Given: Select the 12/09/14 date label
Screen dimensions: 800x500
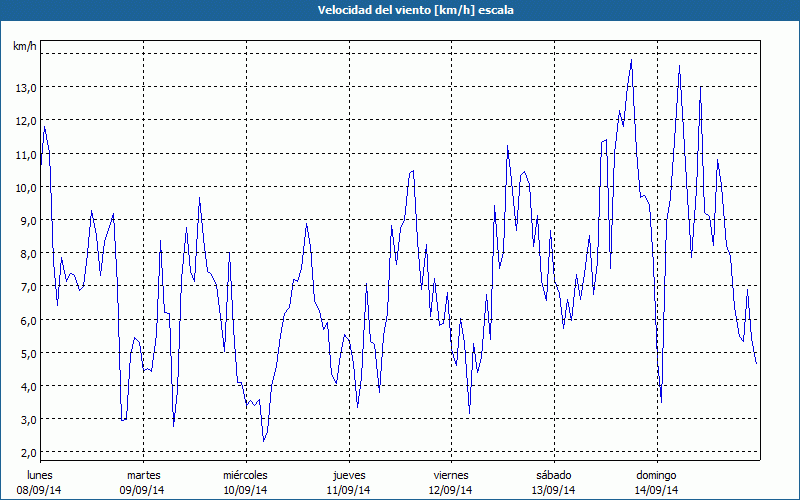Looking at the screenshot, I should [x=450, y=490].
